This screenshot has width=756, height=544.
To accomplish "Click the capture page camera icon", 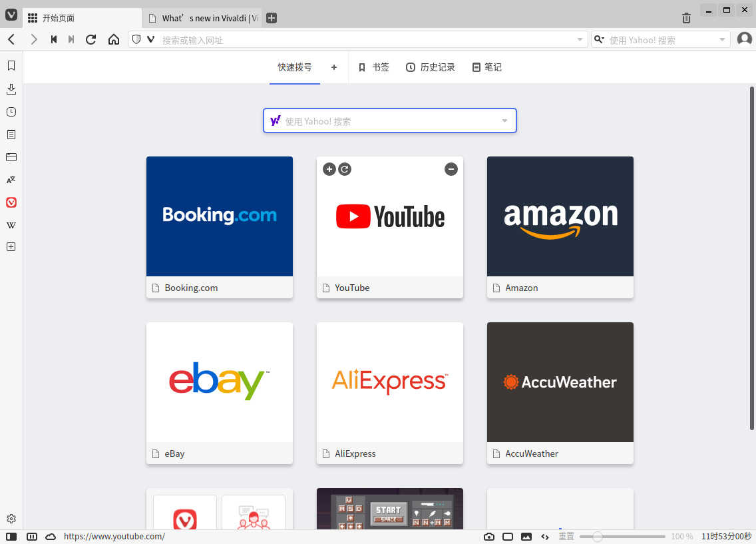I will click(489, 537).
